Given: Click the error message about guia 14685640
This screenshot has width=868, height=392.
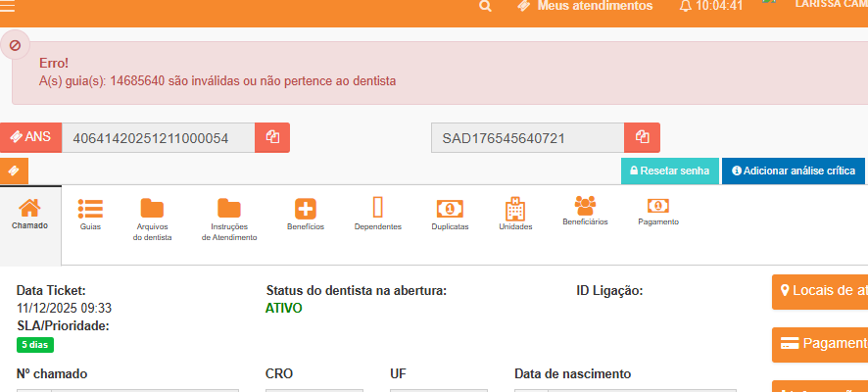Looking at the screenshot, I should tap(217, 80).
